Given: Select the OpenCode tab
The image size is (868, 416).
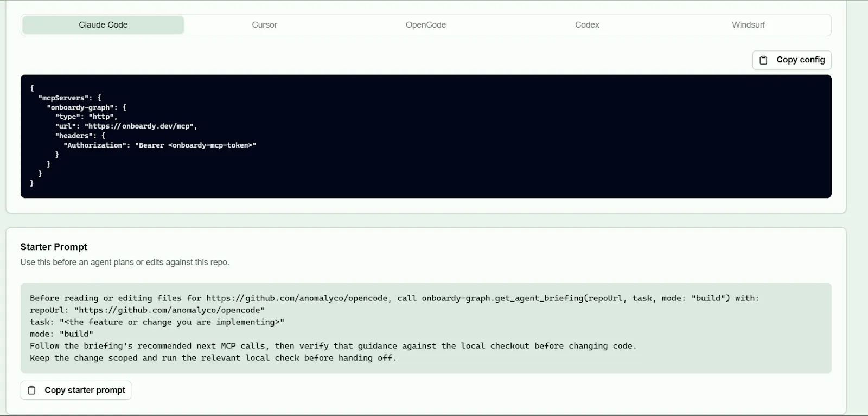Looking at the screenshot, I should pos(426,25).
